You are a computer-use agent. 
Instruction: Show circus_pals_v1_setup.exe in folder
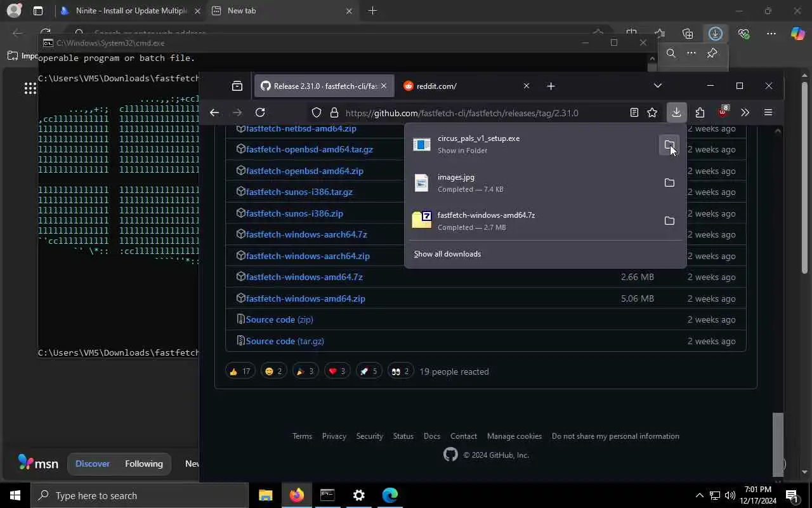click(669, 145)
